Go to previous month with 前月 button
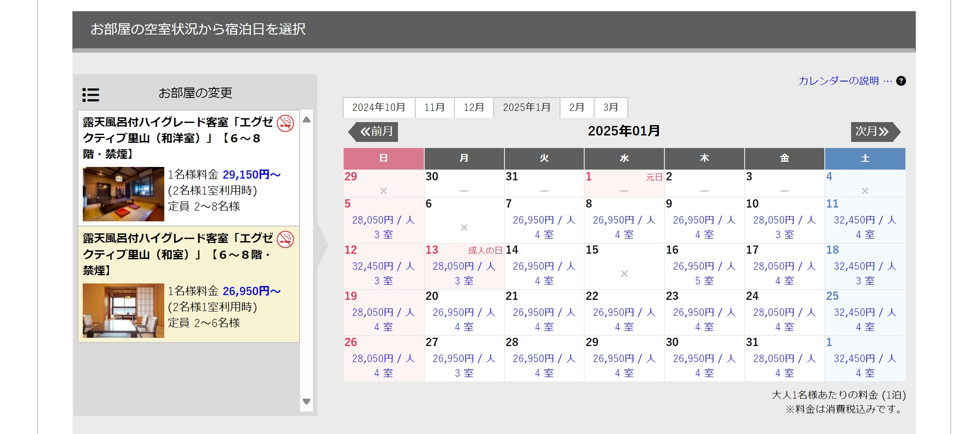The height and width of the screenshot is (434, 980). [x=374, y=132]
